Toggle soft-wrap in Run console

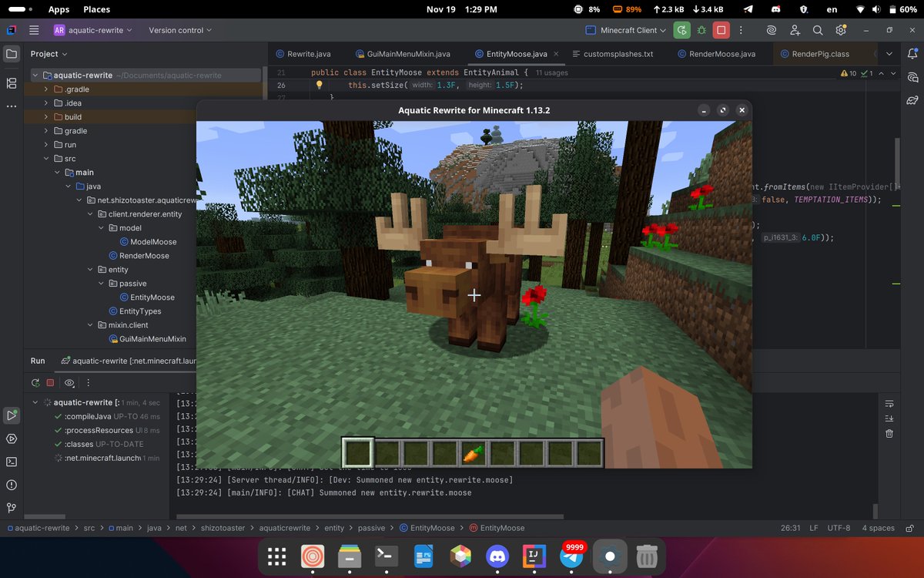click(x=889, y=404)
